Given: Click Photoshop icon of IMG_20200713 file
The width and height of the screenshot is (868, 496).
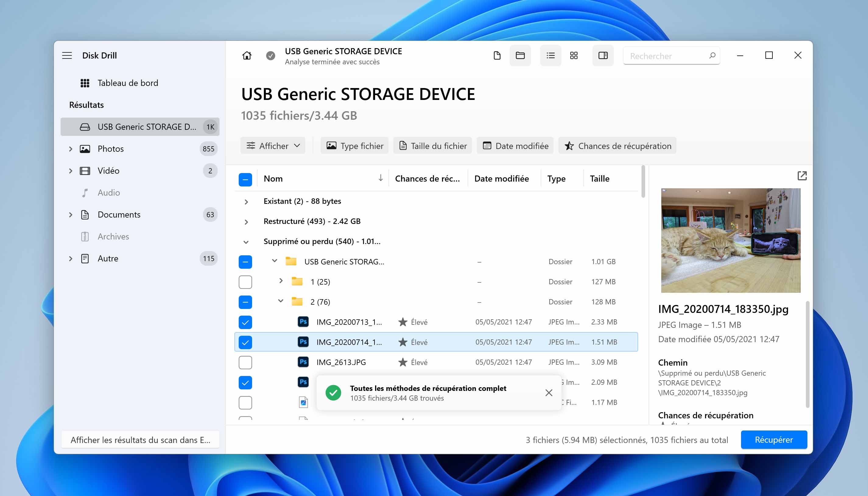Looking at the screenshot, I should pyautogui.click(x=303, y=322).
